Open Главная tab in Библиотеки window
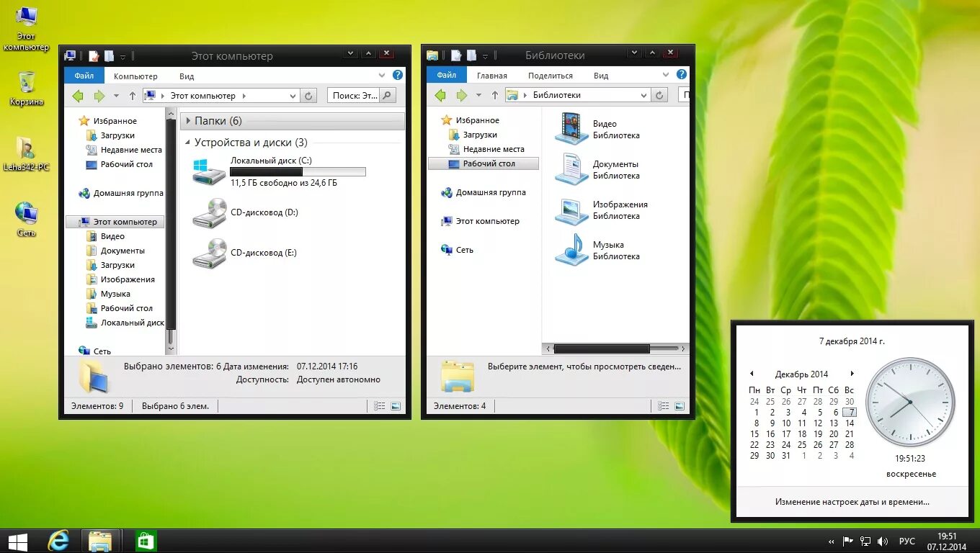Screen dimensions: 980x553 pos(491,75)
